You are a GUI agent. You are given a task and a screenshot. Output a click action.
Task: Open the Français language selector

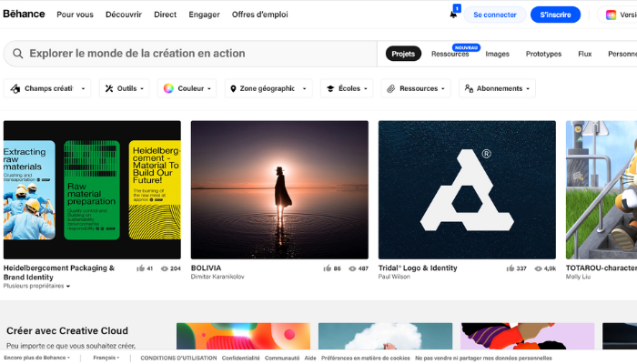coord(106,358)
